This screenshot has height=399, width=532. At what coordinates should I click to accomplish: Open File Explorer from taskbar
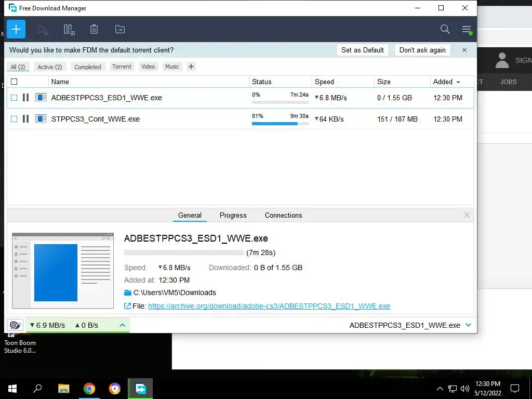(x=63, y=389)
